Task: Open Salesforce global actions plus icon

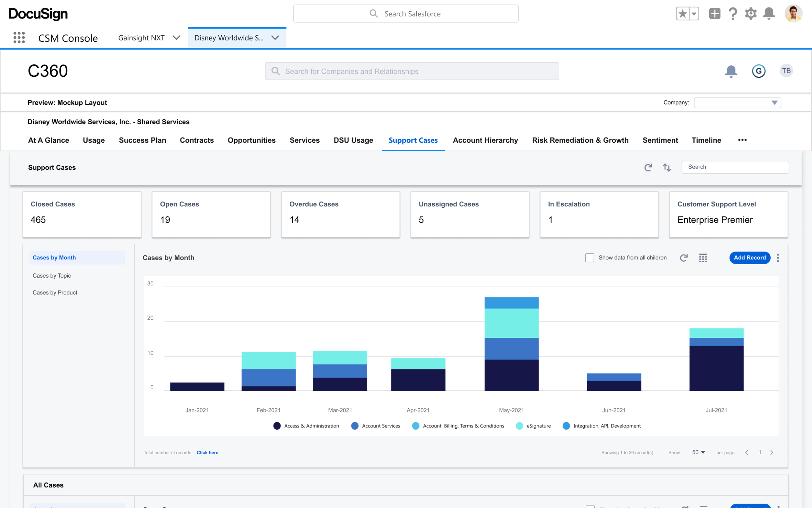Action: pyautogui.click(x=715, y=14)
